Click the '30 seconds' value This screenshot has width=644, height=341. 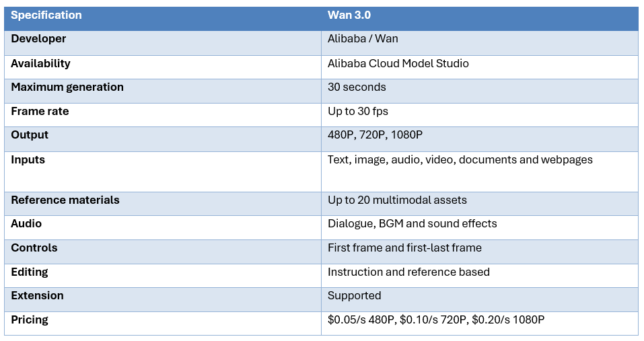tap(357, 87)
